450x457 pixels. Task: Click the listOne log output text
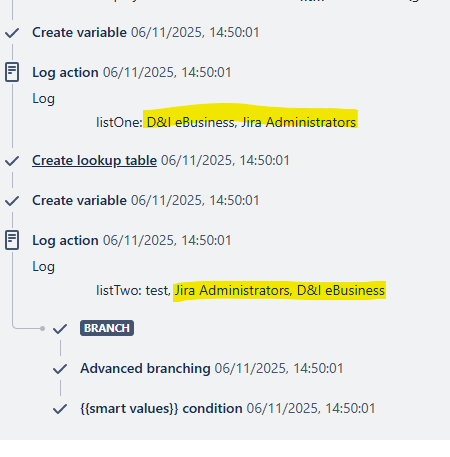pyautogui.click(x=226, y=122)
